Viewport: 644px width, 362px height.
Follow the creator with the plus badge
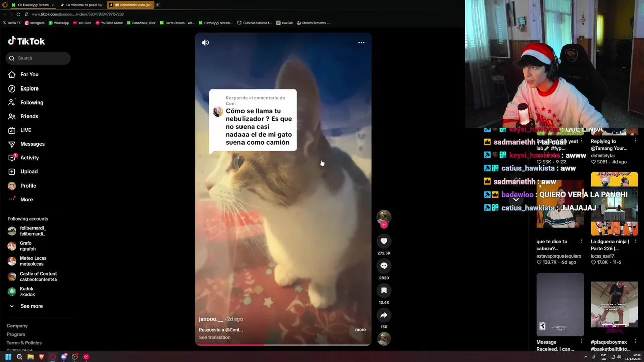tap(384, 225)
